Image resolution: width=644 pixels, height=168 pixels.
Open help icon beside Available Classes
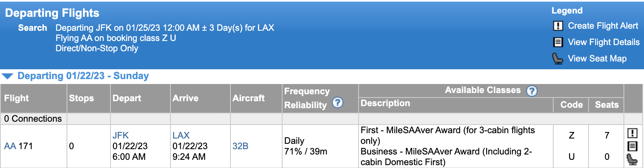[532, 91]
